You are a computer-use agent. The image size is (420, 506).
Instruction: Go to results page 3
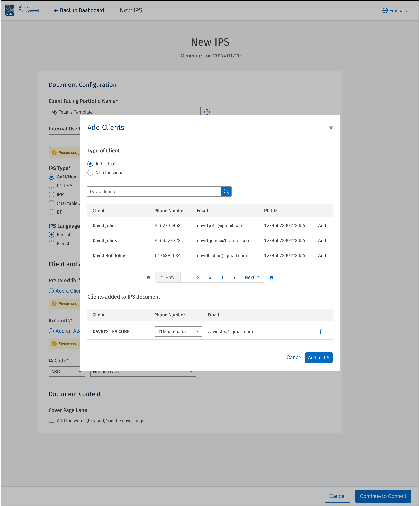210,277
